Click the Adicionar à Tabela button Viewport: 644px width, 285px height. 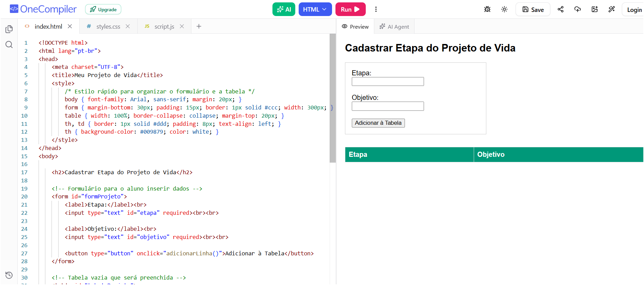point(378,123)
